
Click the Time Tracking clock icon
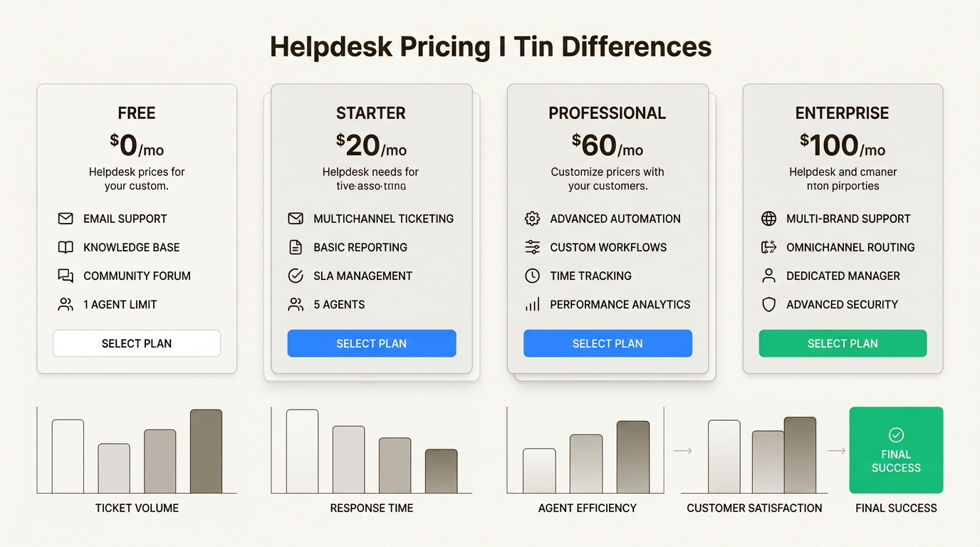point(532,276)
